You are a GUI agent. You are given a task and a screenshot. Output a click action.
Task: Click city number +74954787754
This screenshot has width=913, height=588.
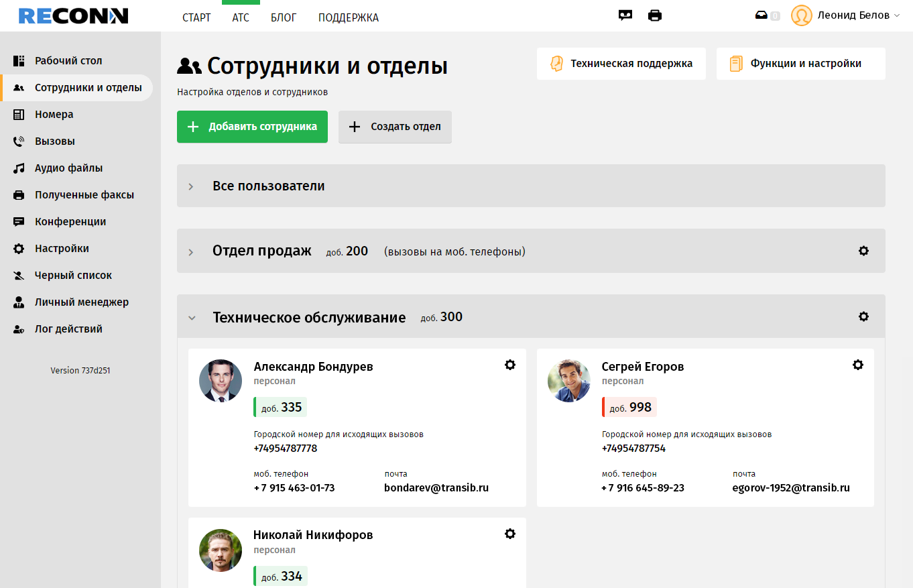tap(633, 448)
